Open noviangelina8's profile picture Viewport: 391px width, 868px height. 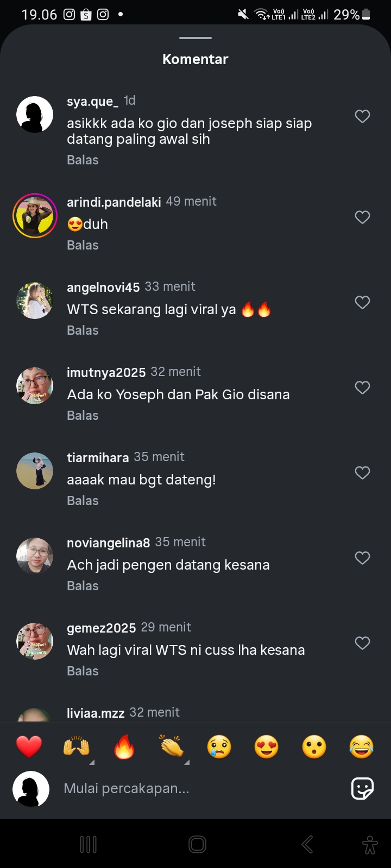point(35,556)
